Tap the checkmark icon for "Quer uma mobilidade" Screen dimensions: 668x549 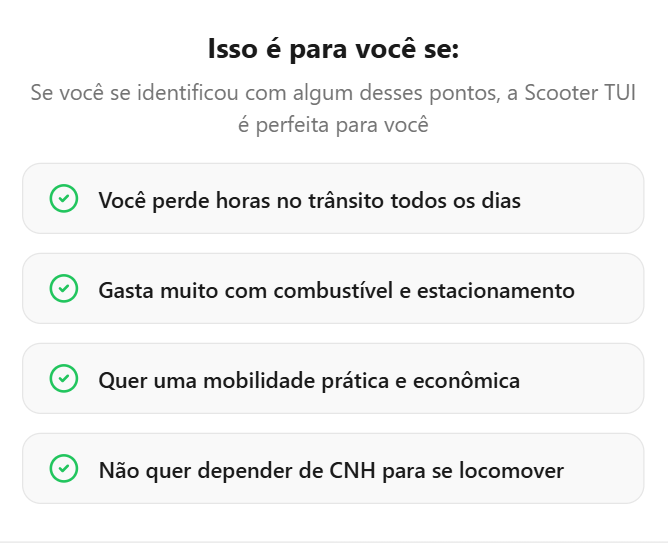(64, 379)
